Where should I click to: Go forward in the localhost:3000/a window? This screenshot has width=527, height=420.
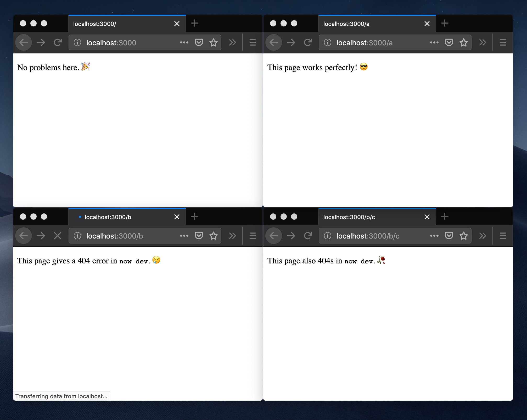pos(291,42)
